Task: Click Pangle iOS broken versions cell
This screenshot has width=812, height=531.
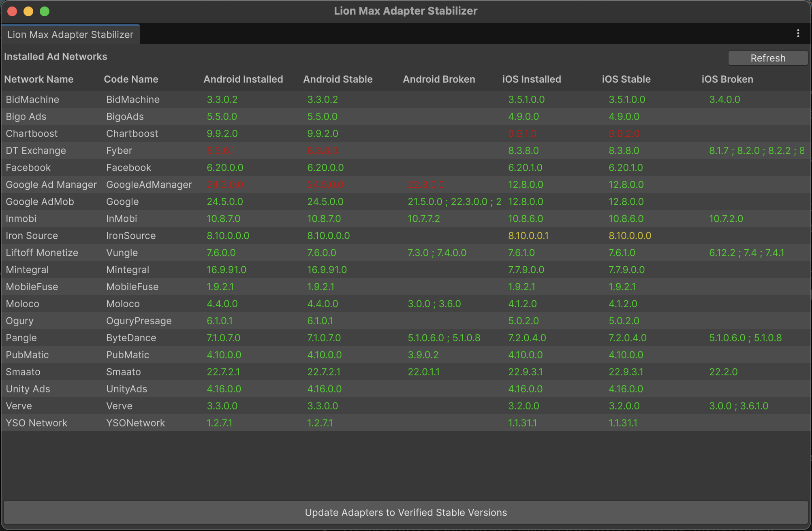Action: (x=745, y=338)
